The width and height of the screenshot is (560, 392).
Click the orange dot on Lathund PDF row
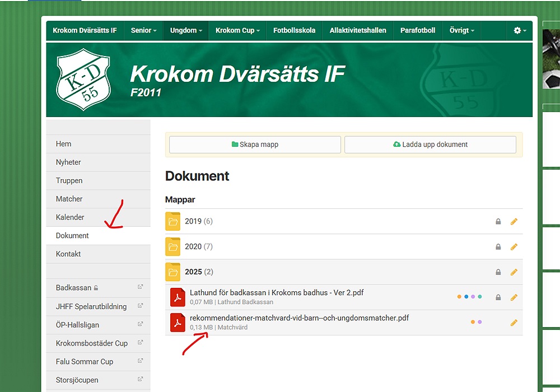pyautogui.click(x=459, y=297)
